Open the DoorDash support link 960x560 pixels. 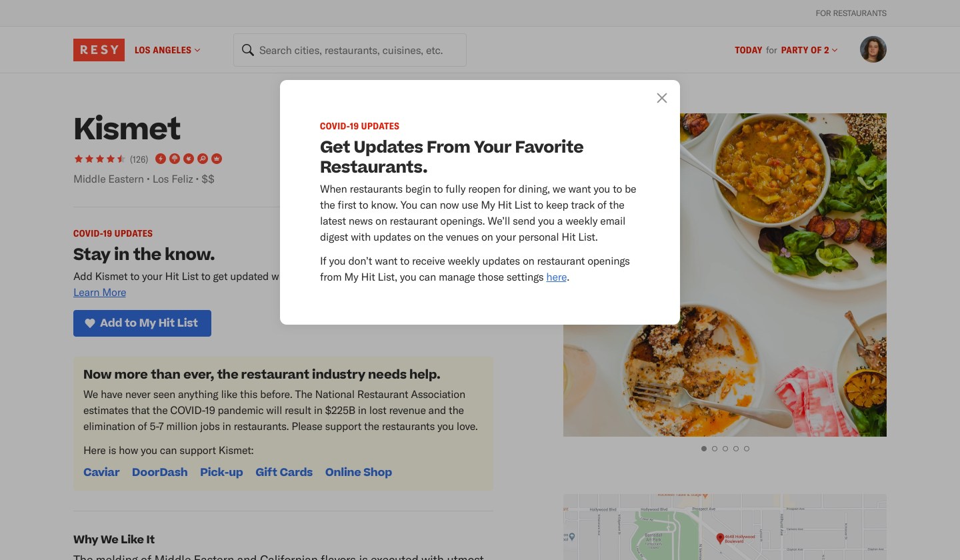pyautogui.click(x=159, y=472)
